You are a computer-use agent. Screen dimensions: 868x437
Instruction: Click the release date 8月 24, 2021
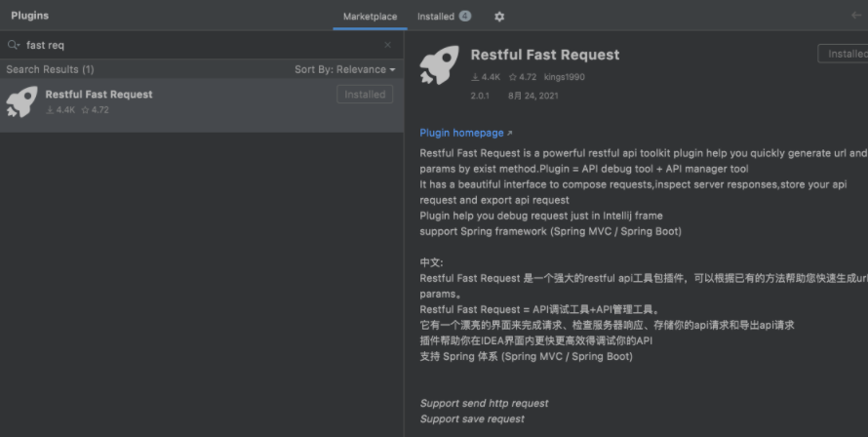click(x=533, y=96)
